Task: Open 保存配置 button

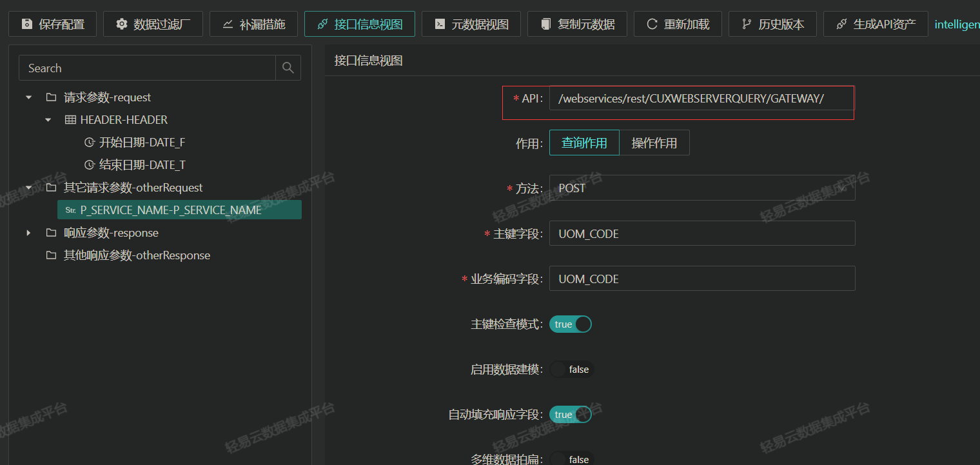Action: 53,24
